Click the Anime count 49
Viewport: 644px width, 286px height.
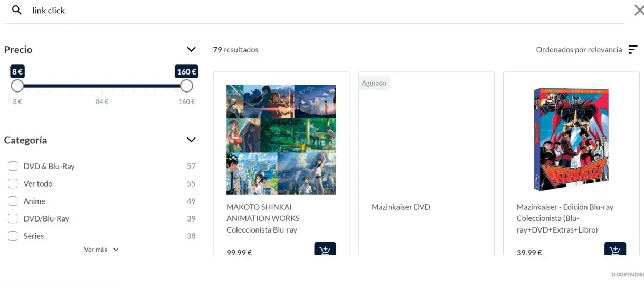pos(191,201)
